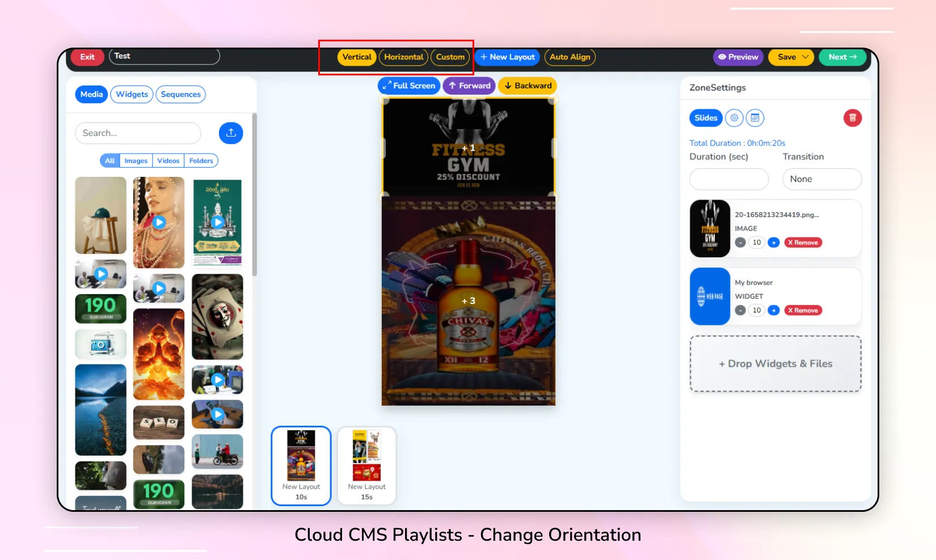Decrease duration of My browser widget
Viewport: 936px width, 560px height.
[x=740, y=311]
